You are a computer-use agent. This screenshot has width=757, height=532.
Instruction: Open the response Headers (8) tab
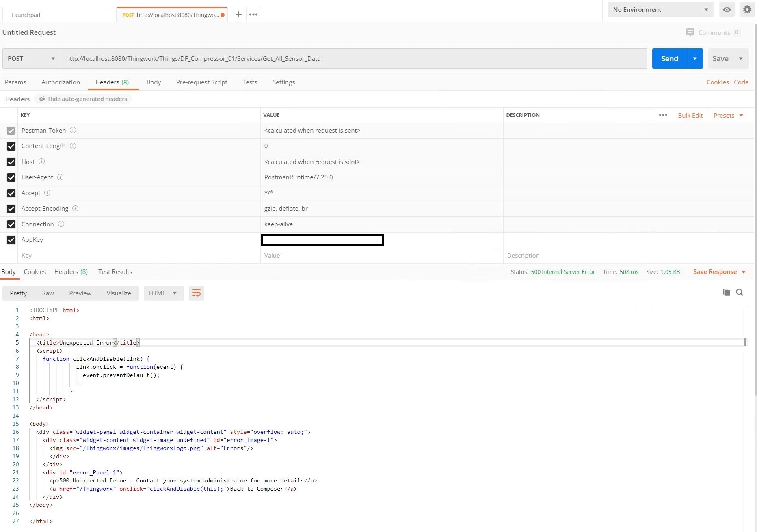pyautogui.click(x=71, y=271)
